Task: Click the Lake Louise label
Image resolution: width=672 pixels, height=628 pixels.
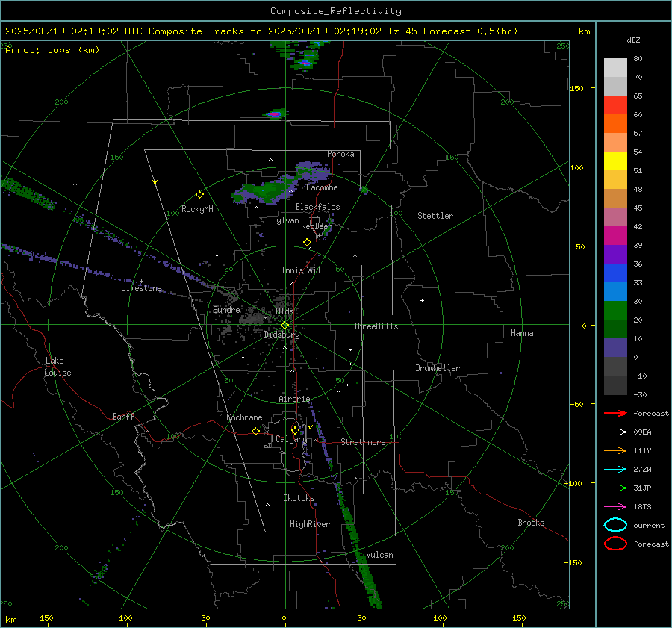Action: (57, 367)
